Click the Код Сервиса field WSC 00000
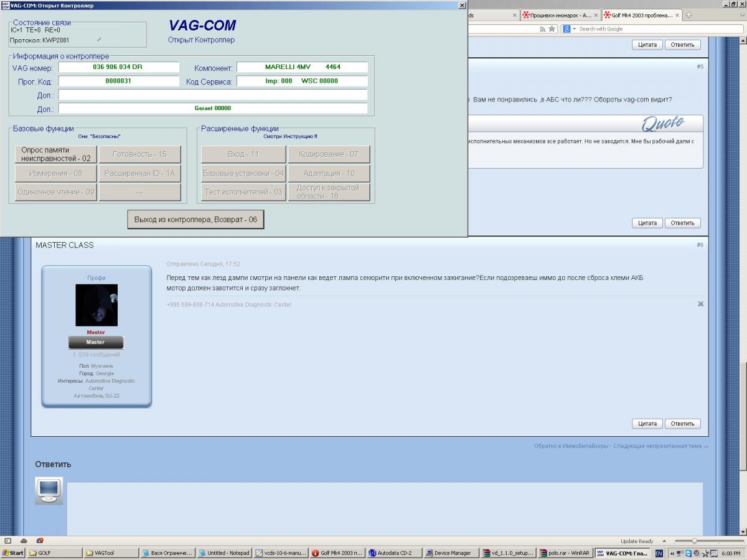747x560 pixels. [302, 82]
